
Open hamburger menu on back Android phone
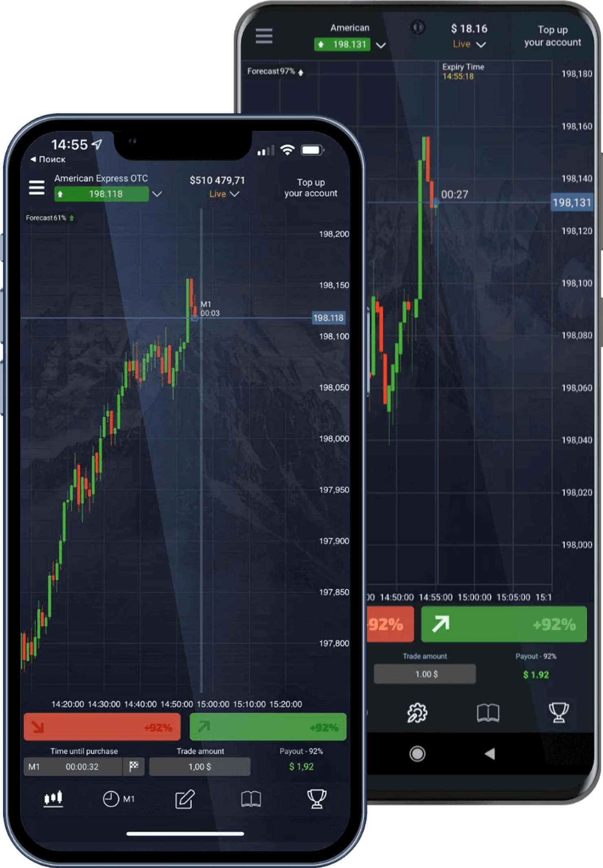264,36
